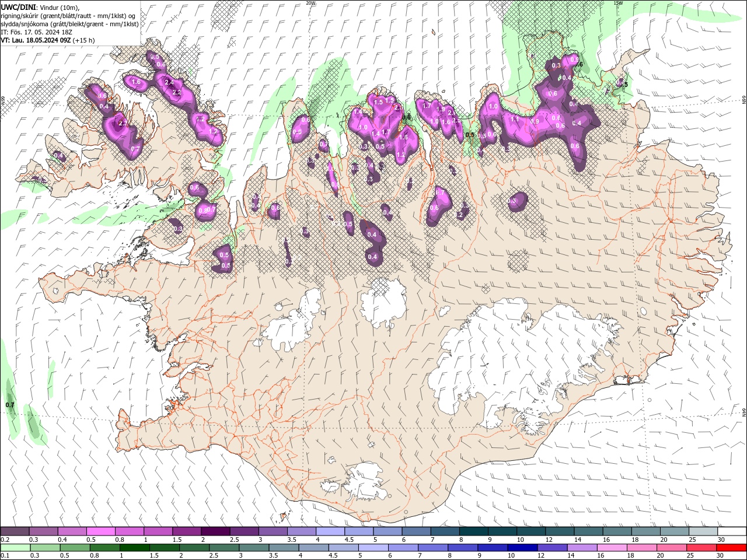Click the palest green 0.1 rain swatch
The width and height of the screenshot is (747, 560).
16,548
